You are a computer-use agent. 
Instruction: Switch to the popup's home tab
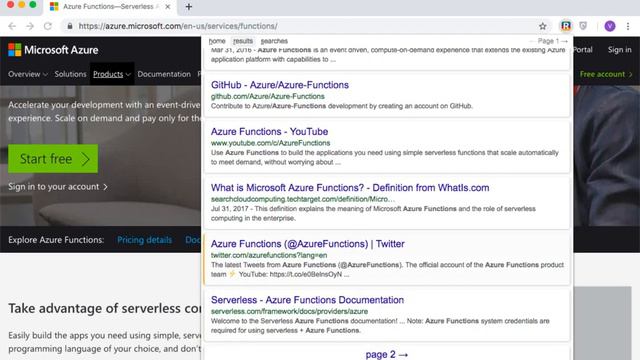point(217,41)
